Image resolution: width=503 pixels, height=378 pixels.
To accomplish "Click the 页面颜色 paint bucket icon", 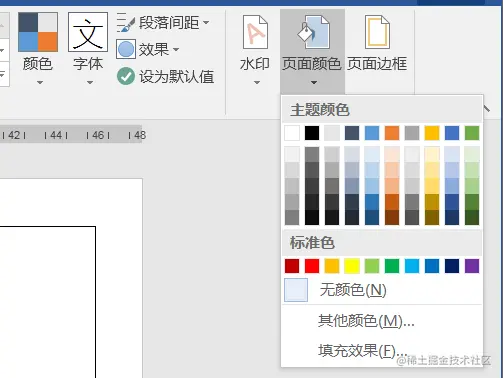I will coord(313,32).
